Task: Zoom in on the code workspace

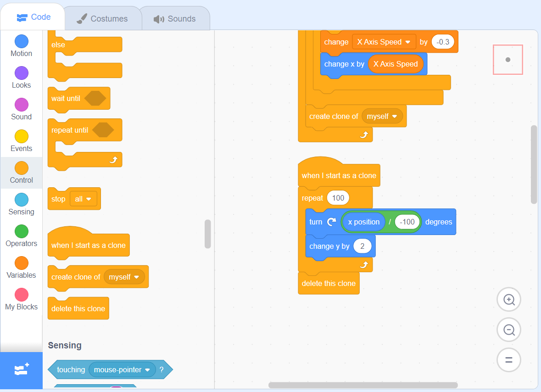Action: 508,299
